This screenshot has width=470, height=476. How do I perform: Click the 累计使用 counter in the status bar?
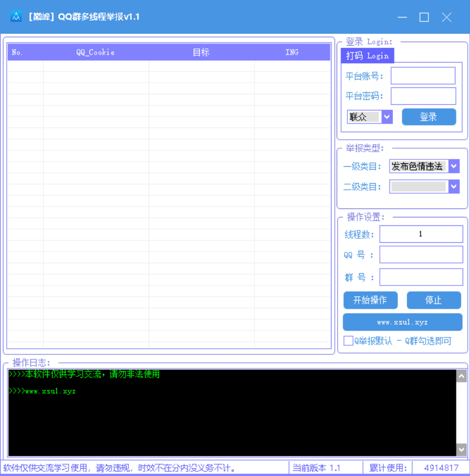point(388,468)
